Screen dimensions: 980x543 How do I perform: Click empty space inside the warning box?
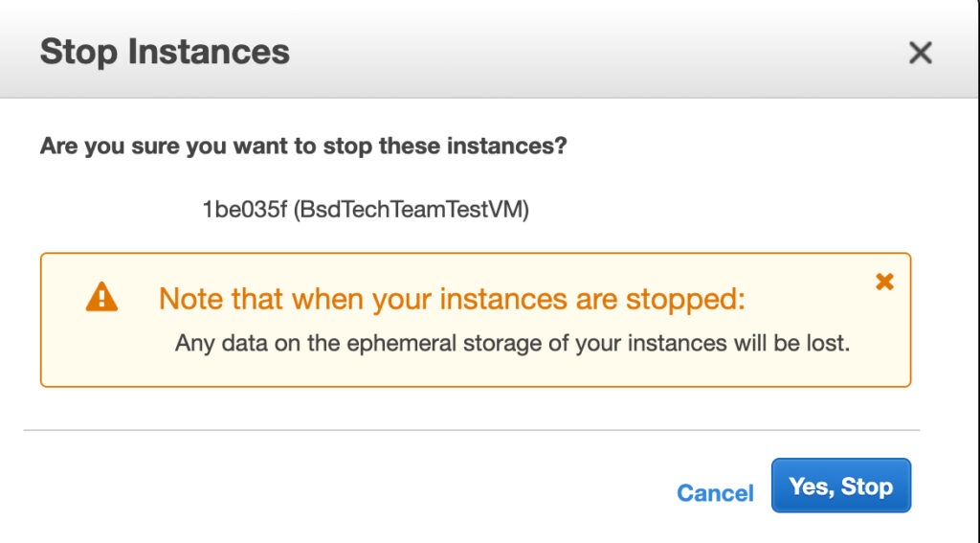pyautogui.click(x=475, y=371)
